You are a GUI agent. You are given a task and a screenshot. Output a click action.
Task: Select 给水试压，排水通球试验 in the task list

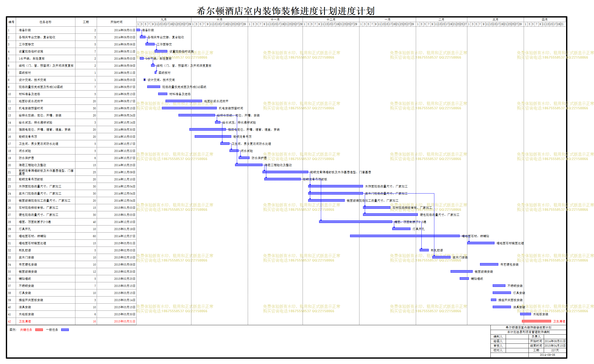coord(36,123)
